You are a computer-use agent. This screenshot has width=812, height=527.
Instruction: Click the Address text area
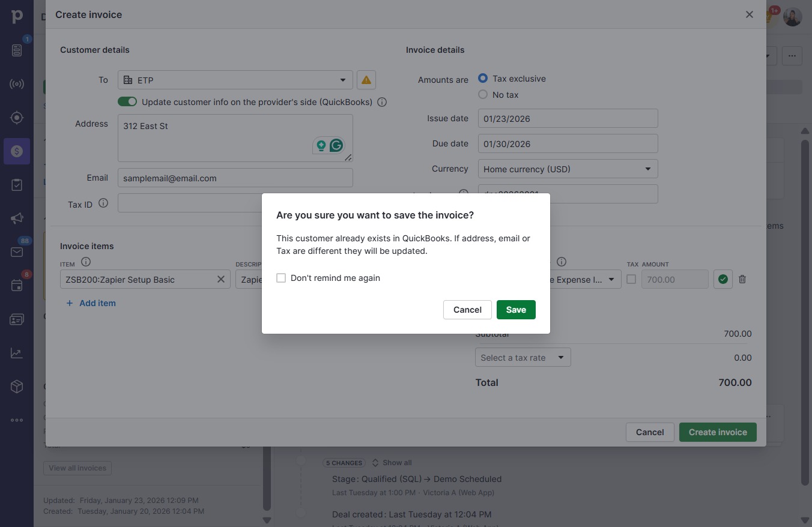click(235, 138)
